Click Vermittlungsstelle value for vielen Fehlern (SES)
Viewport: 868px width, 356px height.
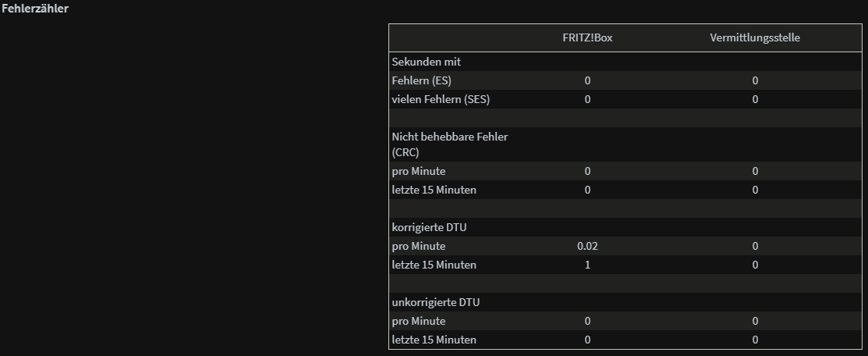point(755,99)
